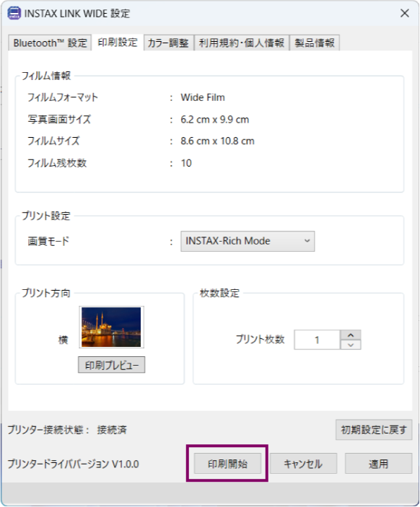Click the 画質モード label
This screenshot has height=507, width=420.
(x=48, y=241)
